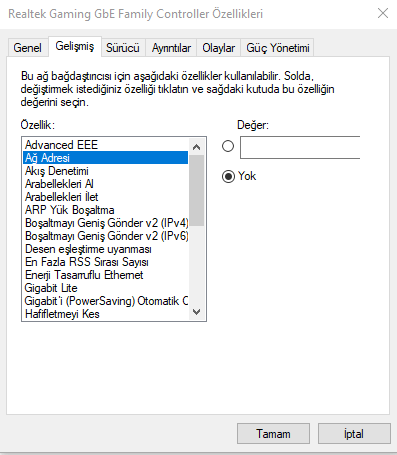Image resolution: width=397 pixels, height=455 pixels.
Task: Go to the Ayrıntılar tab
Action: tap(171, 48)
